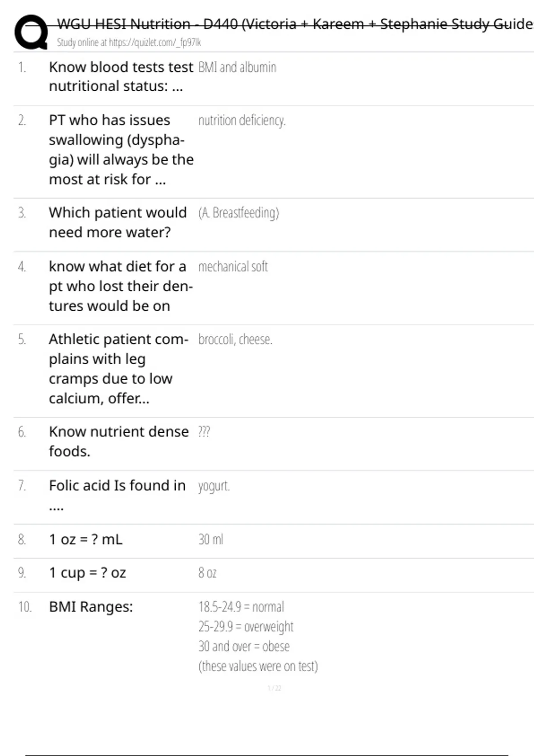Click the 'nutrition deficiency' answer text
This screenshot has width=534, height=756.
pyautogui.click(x=242, y=121)
